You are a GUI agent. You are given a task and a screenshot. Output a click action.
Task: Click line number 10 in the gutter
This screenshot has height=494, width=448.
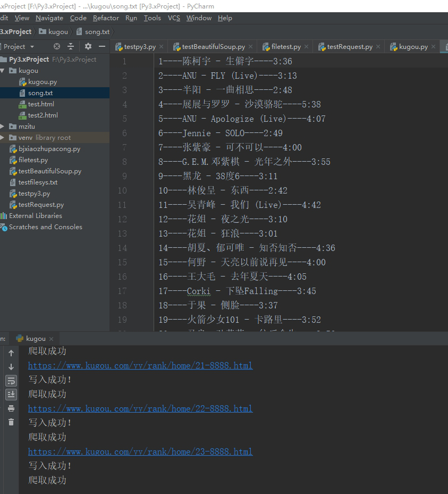(122, 190)
